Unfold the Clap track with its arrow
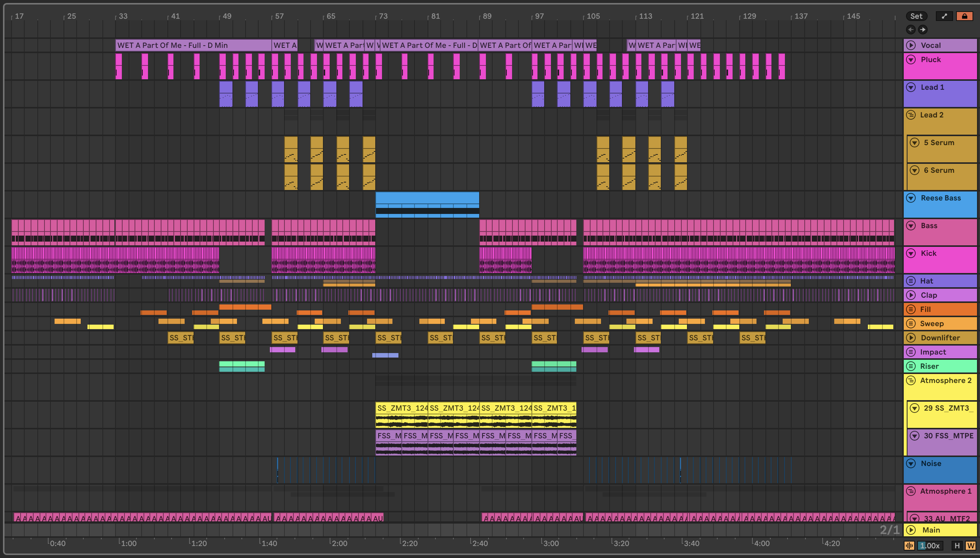The width and height of the screenshot is (980, 558). [x=911, y=295]
